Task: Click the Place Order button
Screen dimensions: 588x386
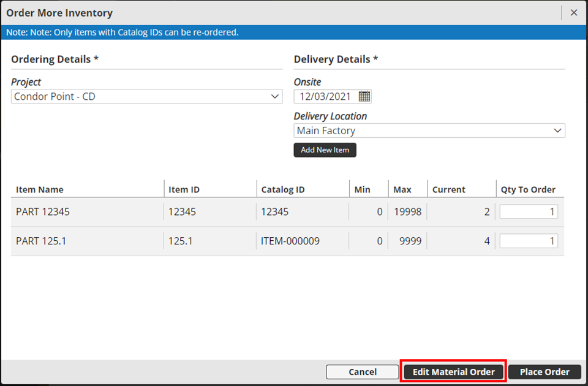Action: tap(545, 372)
